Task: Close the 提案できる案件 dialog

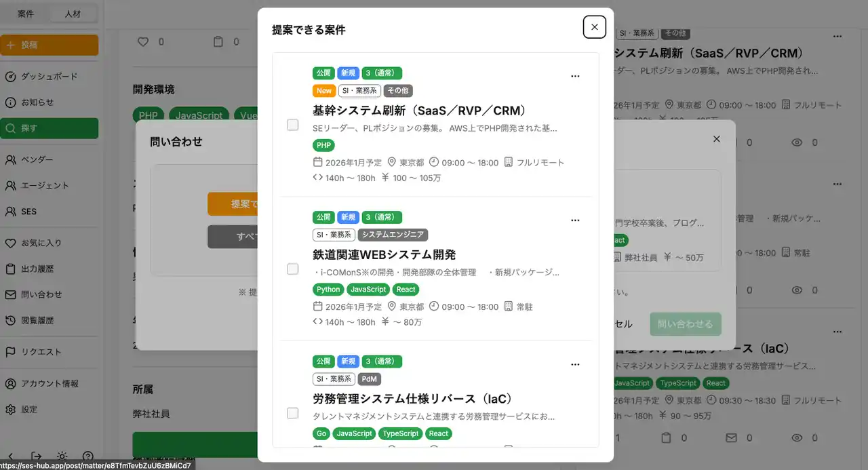Action: 594,27
